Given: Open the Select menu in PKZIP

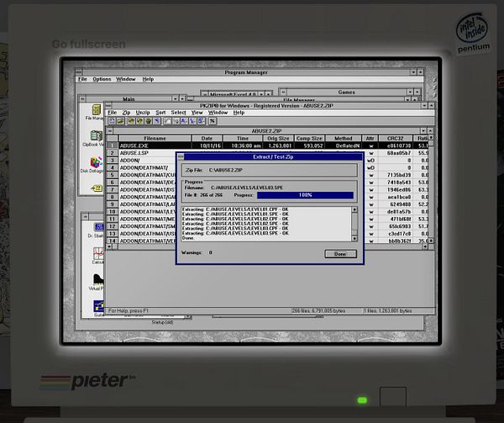Looking at the screenshot, I should tap(178, 113).
